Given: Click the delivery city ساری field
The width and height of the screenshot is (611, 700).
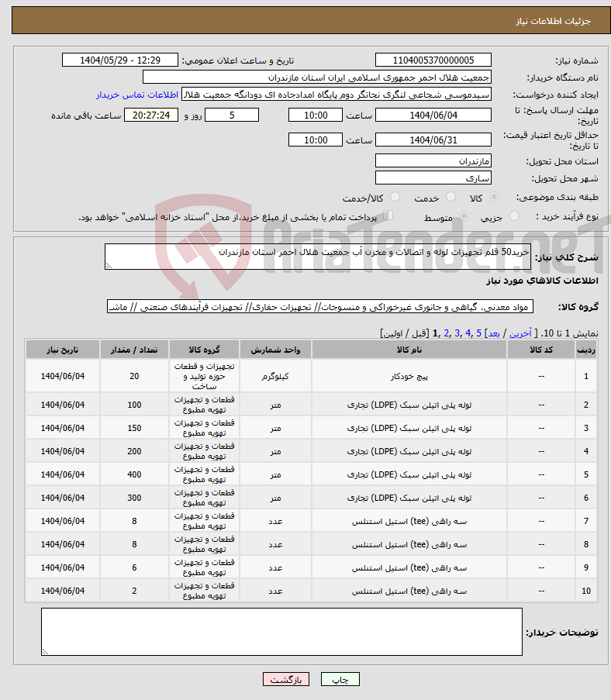Looking at the screenshot, I should click(x=433, y=178).
